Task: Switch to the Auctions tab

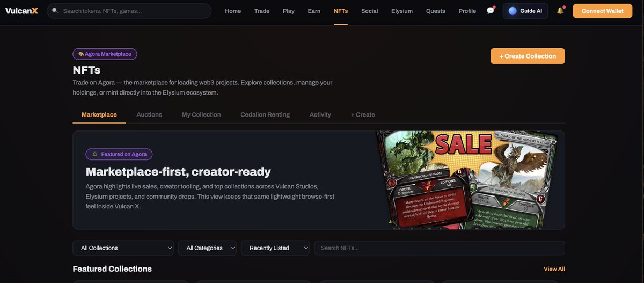Action: click(x=149, y=114)
